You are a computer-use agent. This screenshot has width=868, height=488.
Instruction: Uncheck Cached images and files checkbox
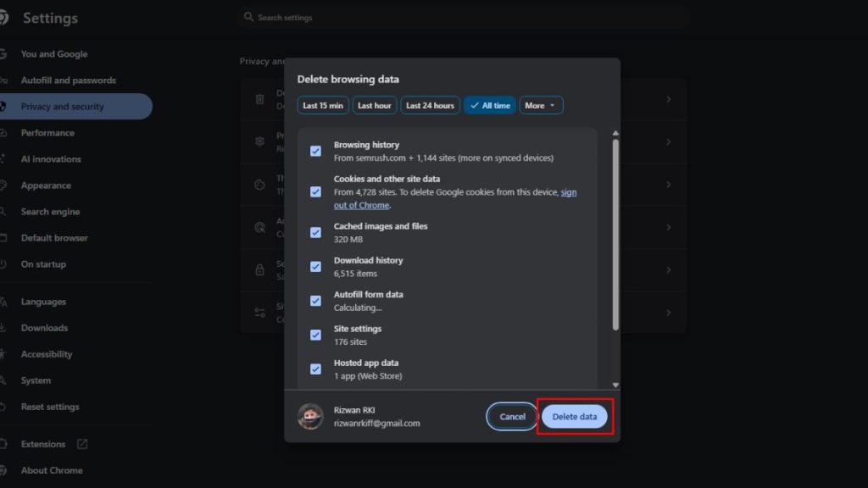tap(315, 232)
